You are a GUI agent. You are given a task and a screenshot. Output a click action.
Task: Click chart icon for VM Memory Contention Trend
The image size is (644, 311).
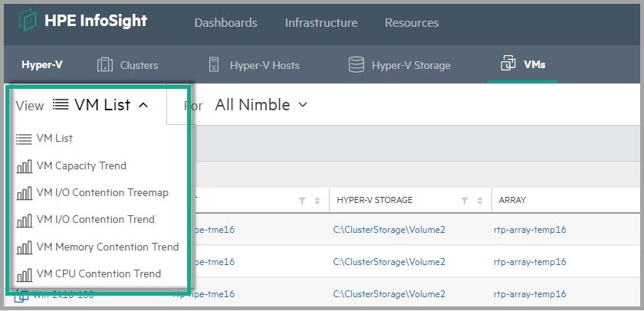(25, 248)
